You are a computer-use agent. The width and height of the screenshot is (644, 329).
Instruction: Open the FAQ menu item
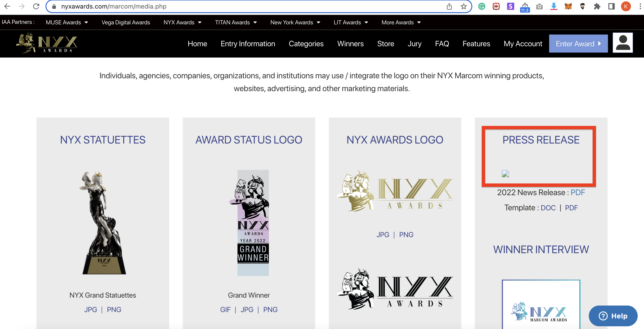(x=442, y=44)
